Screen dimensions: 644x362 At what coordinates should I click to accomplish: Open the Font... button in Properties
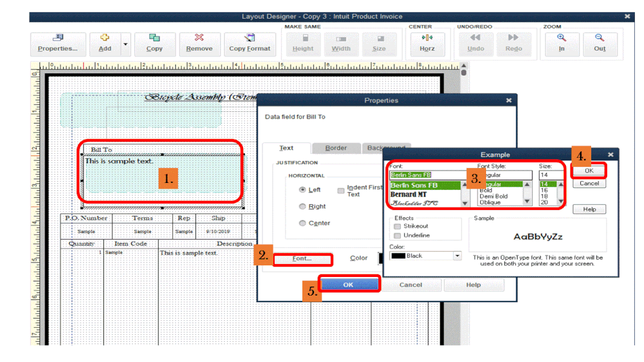[302, 258]
